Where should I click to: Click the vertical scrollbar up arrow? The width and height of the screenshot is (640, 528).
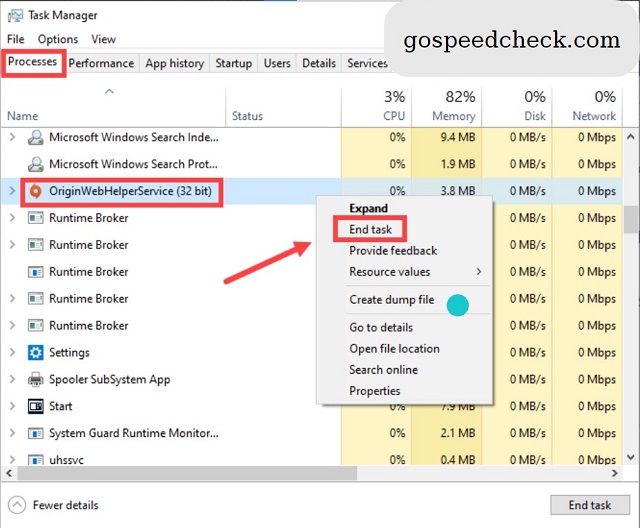click(631, 136)
